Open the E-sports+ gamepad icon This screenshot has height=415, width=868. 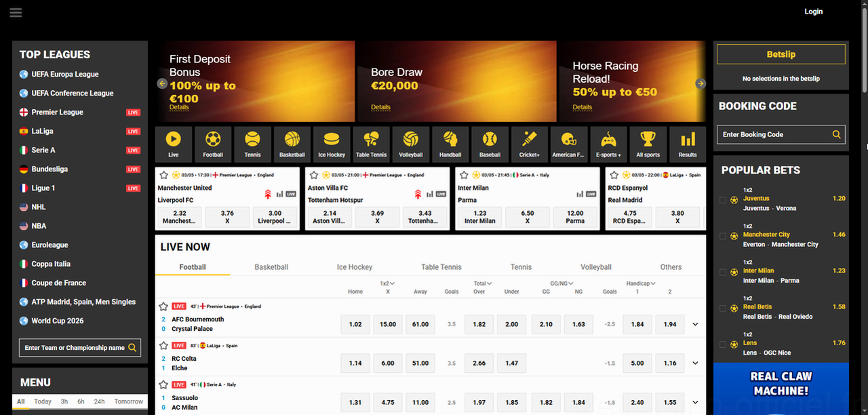coord(608,144)
